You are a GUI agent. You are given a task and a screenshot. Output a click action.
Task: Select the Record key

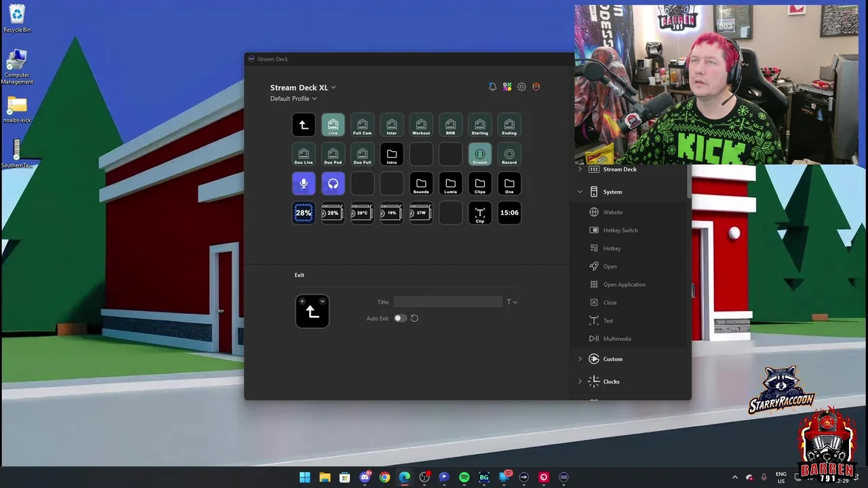(509, 154)
